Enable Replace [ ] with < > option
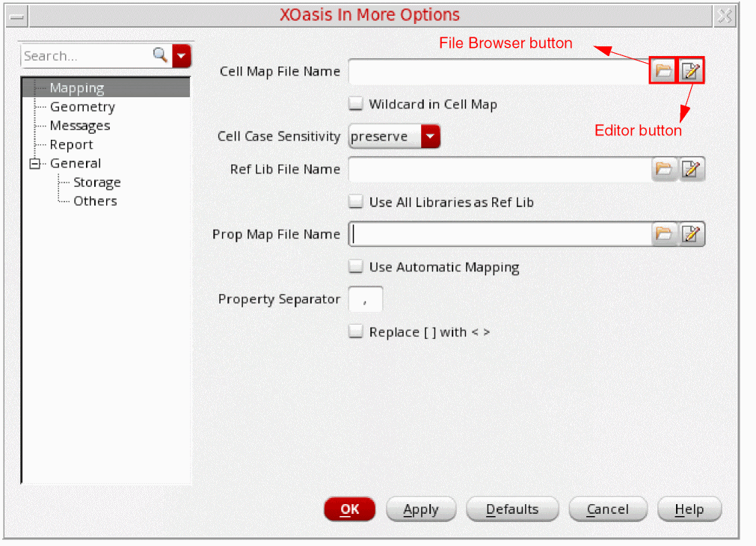This screenshot has height=546, width=756. point(356,331)
